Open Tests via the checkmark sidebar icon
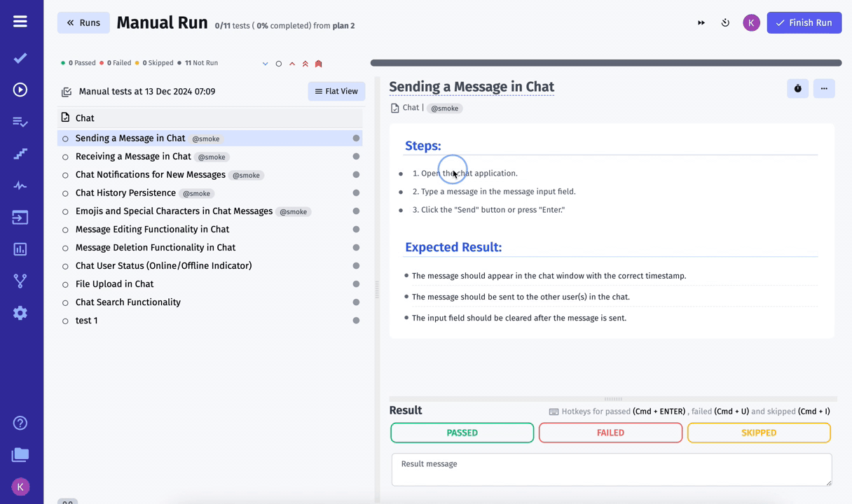Viewport: 852px width, 504px height. point(20,58)
